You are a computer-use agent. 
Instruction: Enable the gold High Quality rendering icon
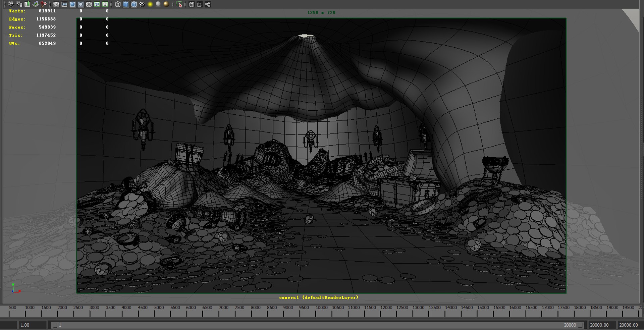[166, 4]
